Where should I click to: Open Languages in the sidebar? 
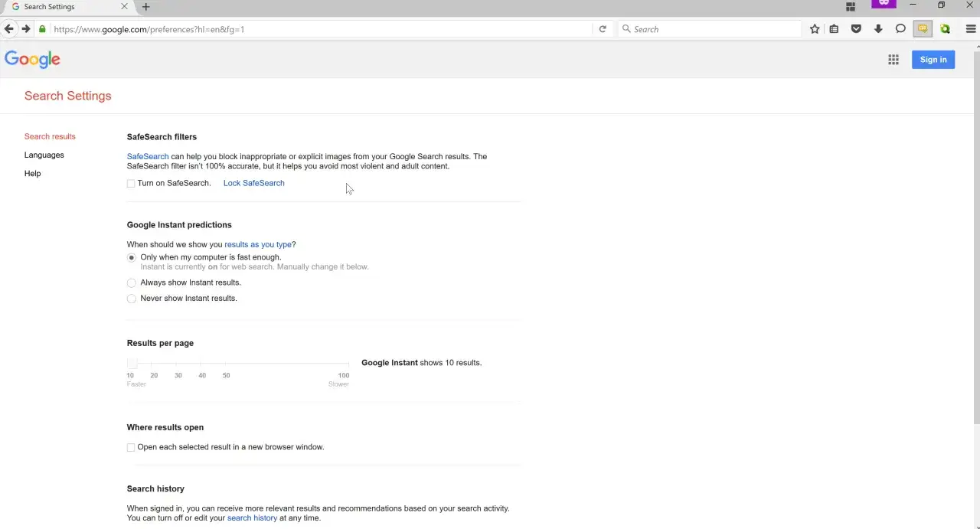(44, 155)
